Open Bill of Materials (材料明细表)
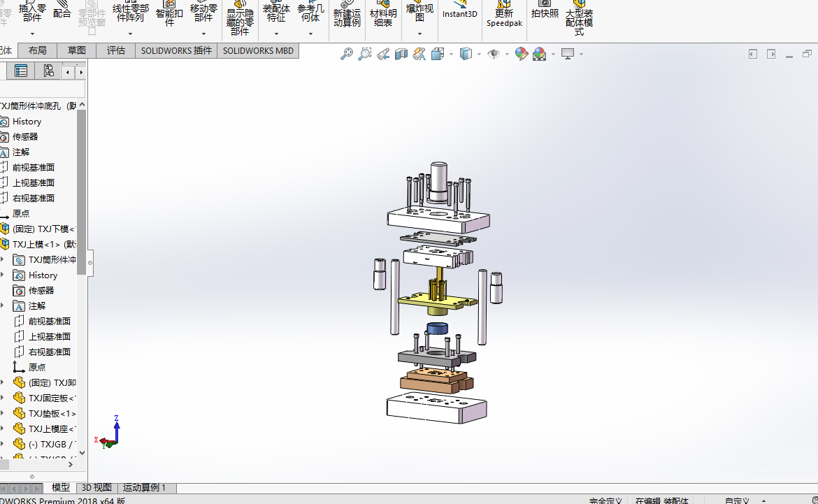This screenshot has width=818, height=504. 383,14
